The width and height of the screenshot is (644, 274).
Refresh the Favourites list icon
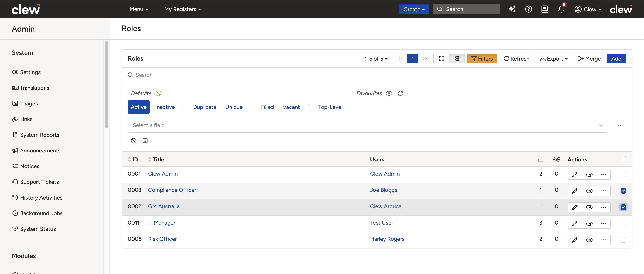click(x=400, y=93)
